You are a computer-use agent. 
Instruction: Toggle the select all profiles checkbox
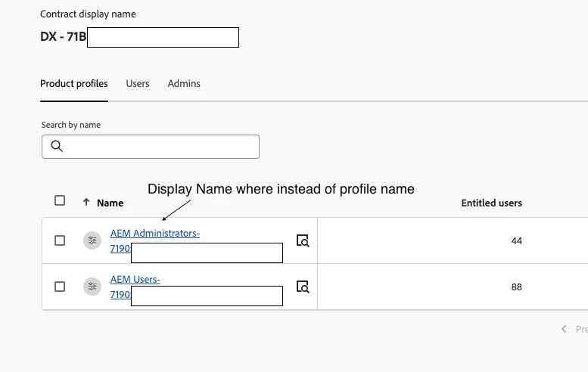pos(60,200)
